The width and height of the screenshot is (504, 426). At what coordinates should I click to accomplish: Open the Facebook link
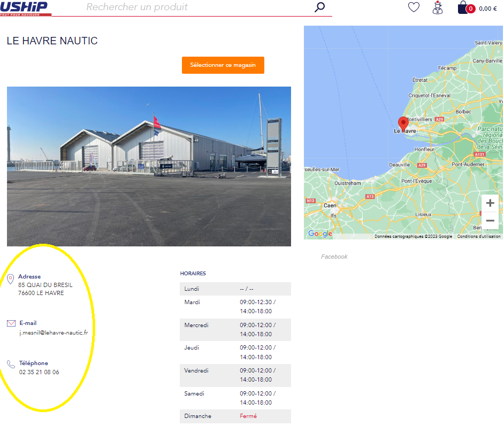334,257
